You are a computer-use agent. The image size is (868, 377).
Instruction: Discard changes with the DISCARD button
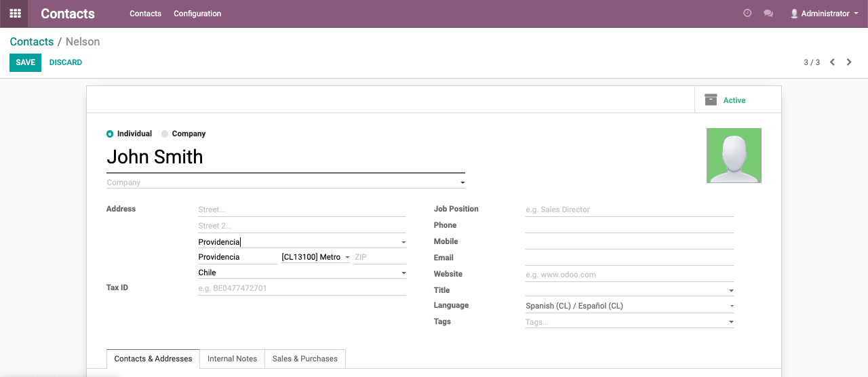point(66,62)
